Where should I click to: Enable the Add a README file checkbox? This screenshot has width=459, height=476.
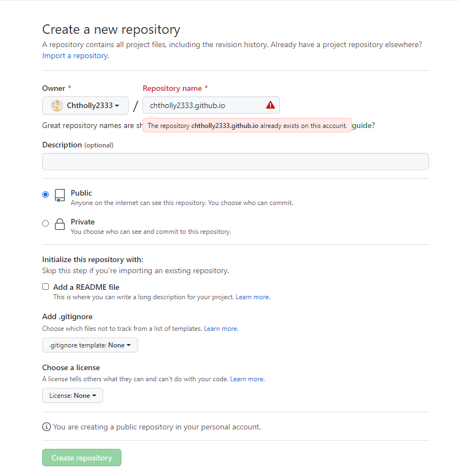click(45, 286)
